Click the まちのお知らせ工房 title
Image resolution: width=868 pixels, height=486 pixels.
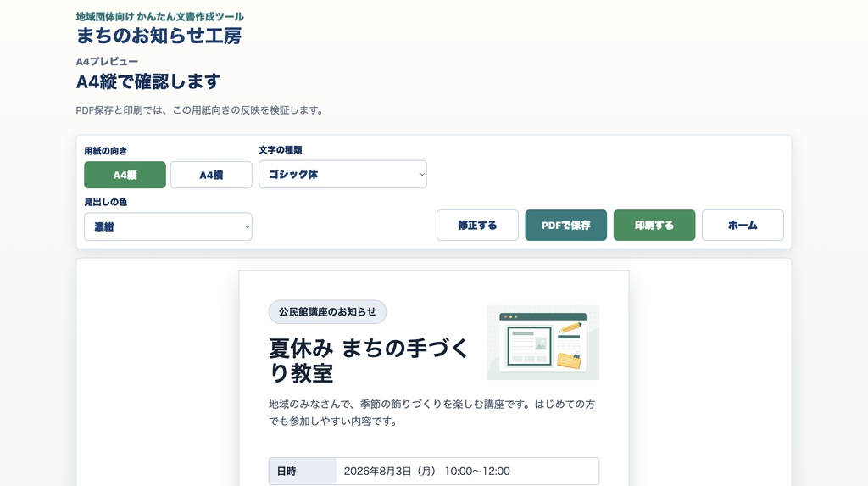pyautogui.click(x=159, y=36)
